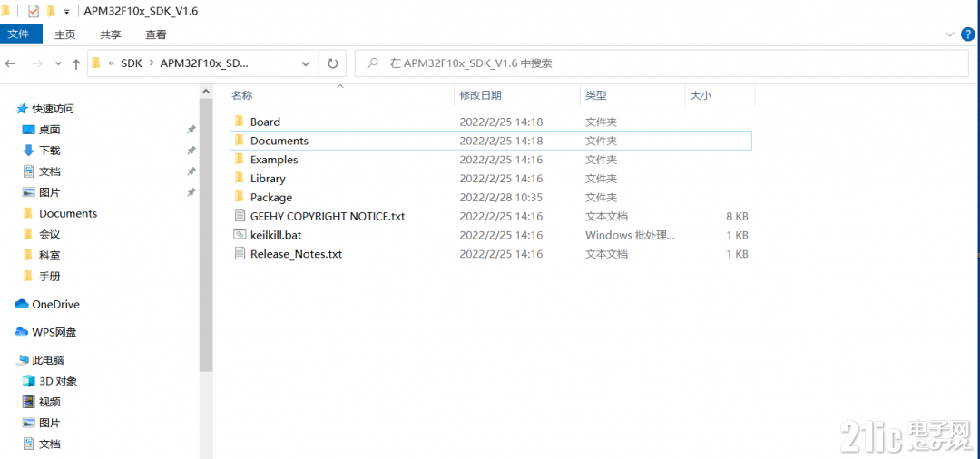Click SDK in the address breadcrumb
The height and width of the screenshot is (459, 980).
tap(132, 63)
